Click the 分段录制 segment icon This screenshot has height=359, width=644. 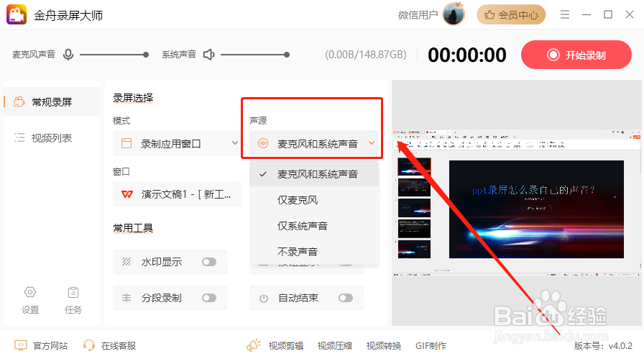[x=126, y=298]
